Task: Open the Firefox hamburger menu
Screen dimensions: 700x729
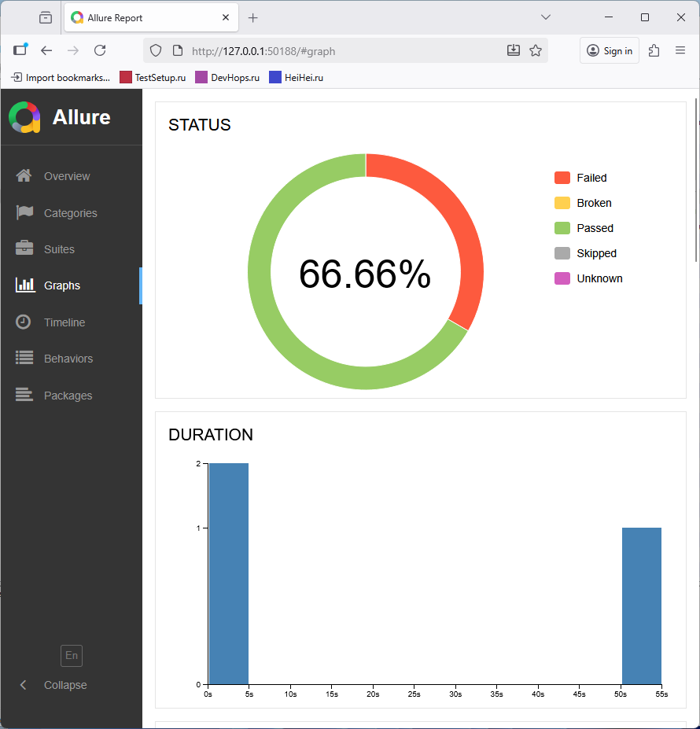Action: (680, 50)
